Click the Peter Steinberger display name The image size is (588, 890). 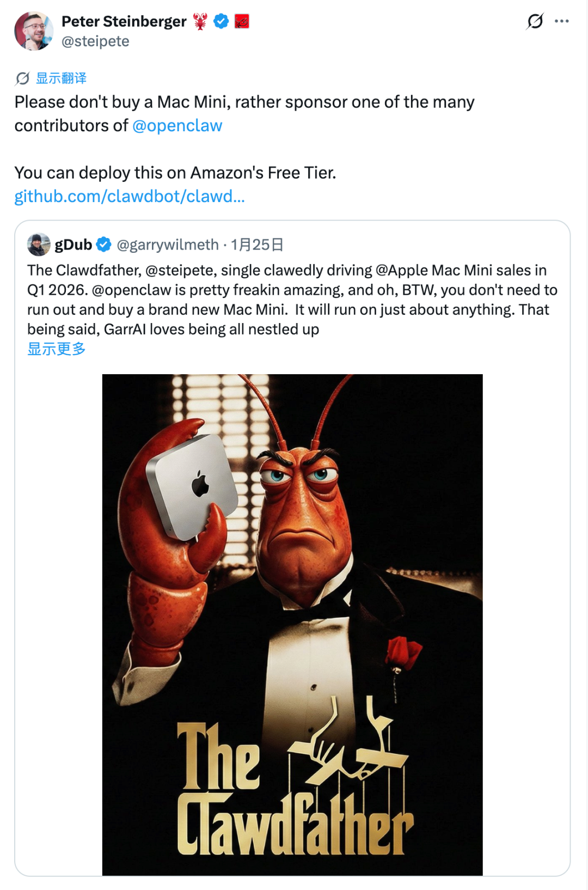tap(124, 21)
